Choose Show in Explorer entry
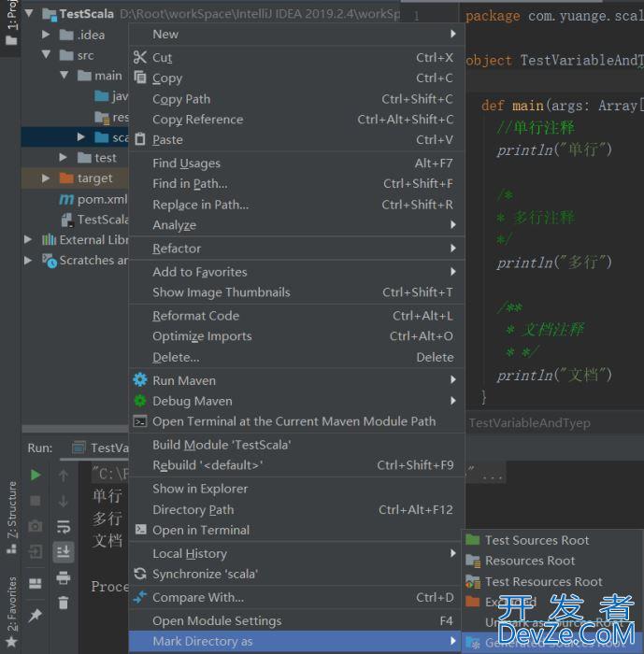Image resolution: width=644 pixels, height=654 pixels. 296,489
